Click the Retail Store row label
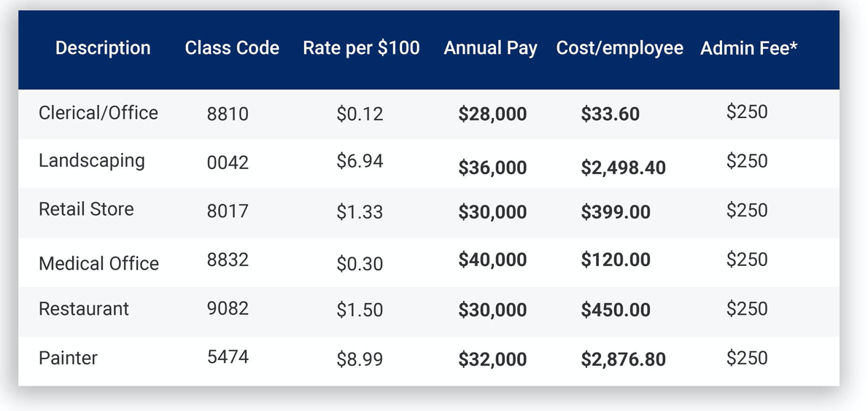 [x=86, y=209]
